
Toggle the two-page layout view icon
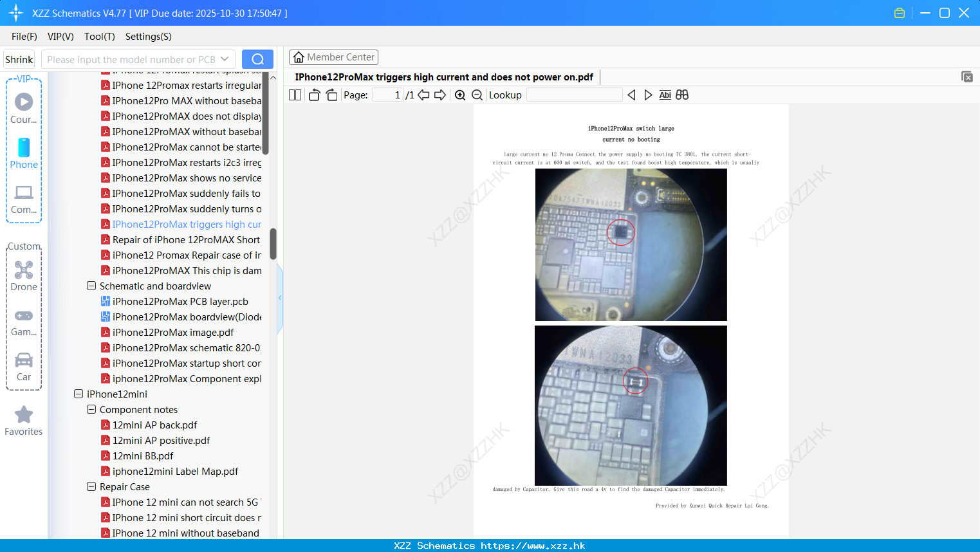pyautogui.click(x=295, y=95)
